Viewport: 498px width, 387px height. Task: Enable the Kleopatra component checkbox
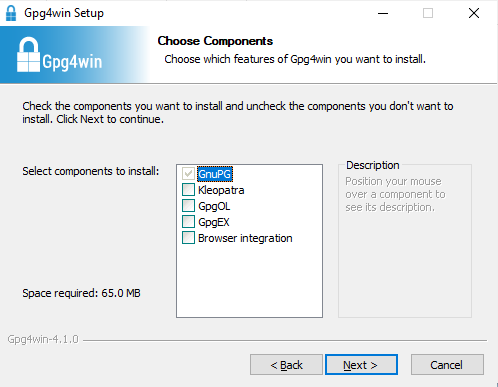tap(188, 190)
